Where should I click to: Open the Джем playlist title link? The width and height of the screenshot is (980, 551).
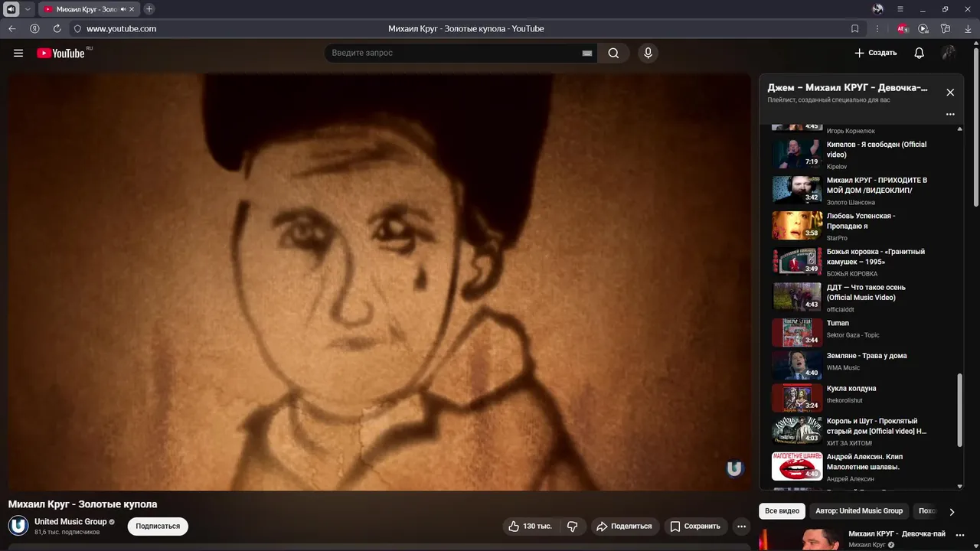(x=848, y=88)
